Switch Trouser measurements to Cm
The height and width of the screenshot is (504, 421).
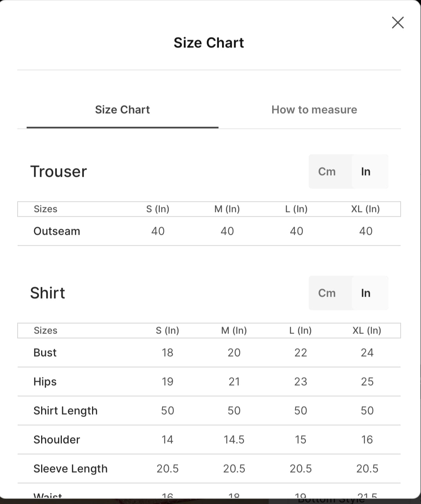point(327,171)
